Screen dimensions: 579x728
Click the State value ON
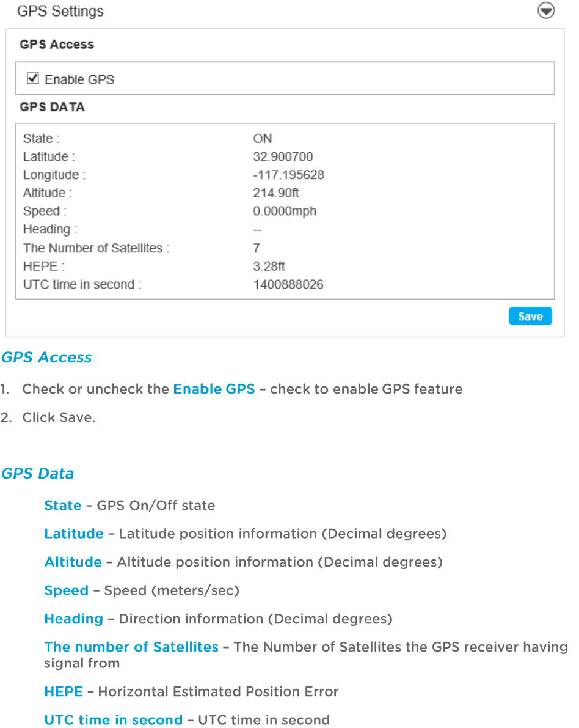pyautogui.click(x=263, y=138)
